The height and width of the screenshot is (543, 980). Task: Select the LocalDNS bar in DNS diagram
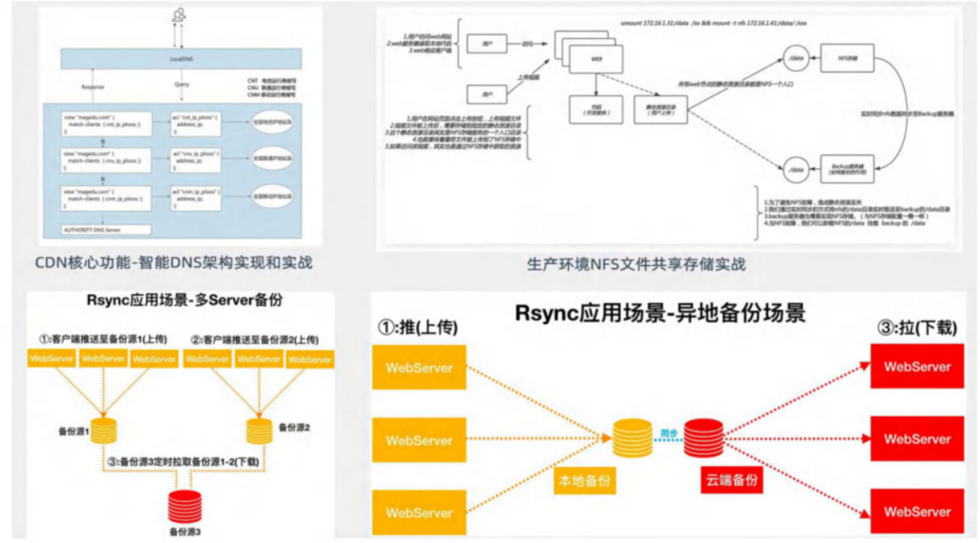[x=181, y=59]
